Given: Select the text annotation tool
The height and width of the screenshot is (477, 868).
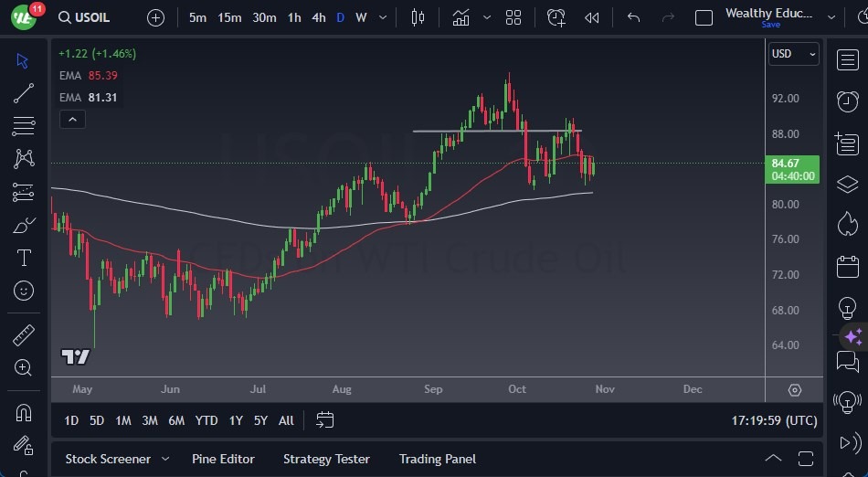Looking at the screenshot, I should tap(24, 258).
